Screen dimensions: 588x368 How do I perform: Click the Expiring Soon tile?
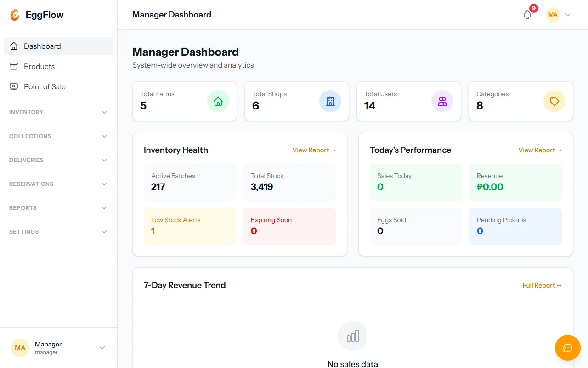(289, 226)
